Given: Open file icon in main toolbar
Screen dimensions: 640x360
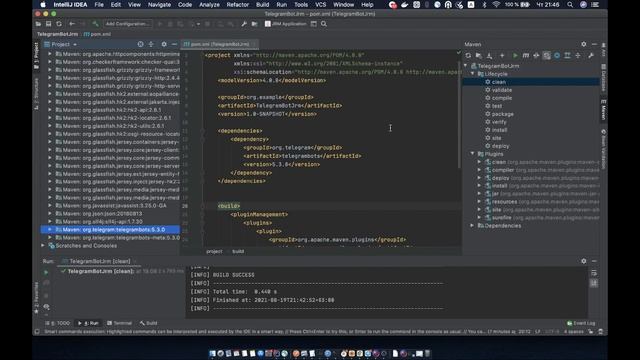Looking at the screenshot, I should pos(38,24).
